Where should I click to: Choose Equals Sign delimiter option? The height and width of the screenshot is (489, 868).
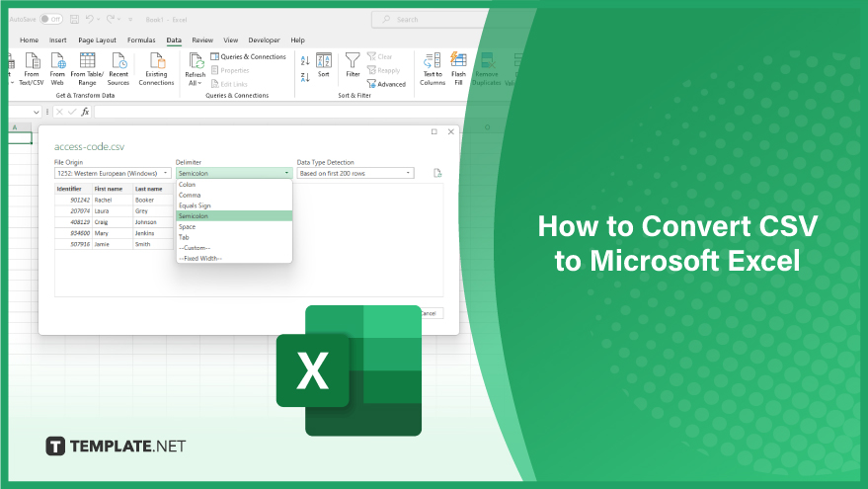click(x=234, y=205)
